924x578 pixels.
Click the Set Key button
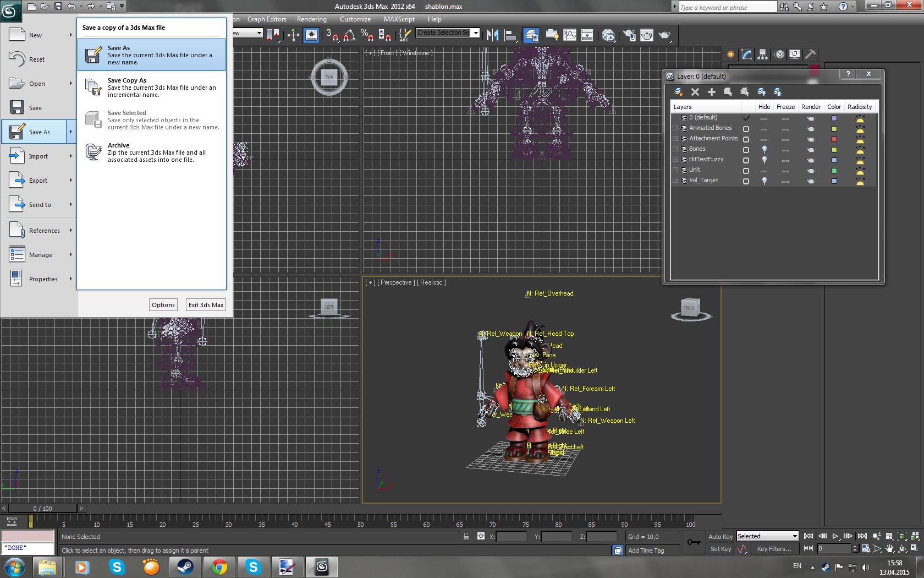721,549
